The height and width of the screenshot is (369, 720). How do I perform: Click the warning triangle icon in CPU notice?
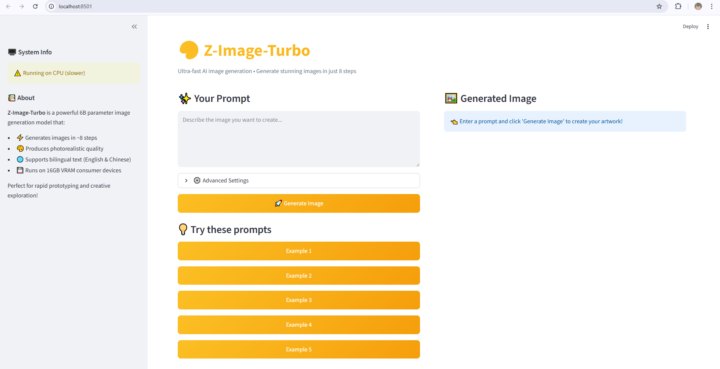tap(17, 73)
